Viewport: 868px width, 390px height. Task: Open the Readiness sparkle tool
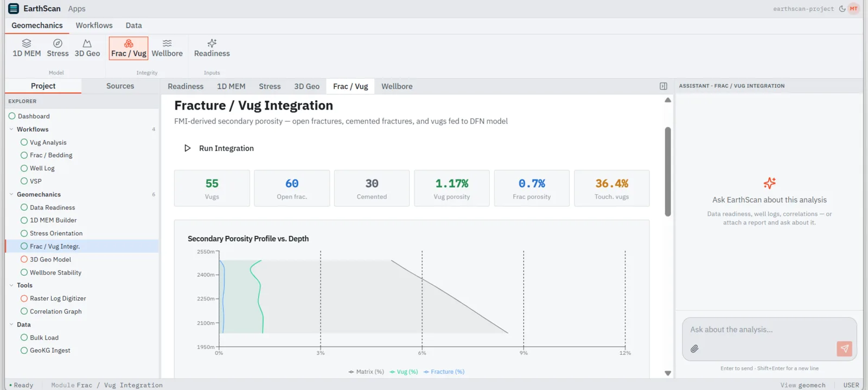click(212, 48)
